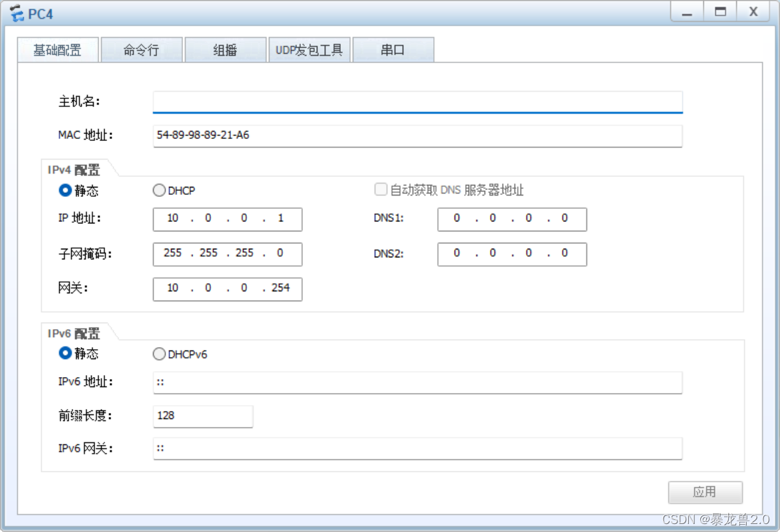This screenshot has height=532, width=780.
Task: Click the last octet 254 of 网关
Action: (x=281, y=288)
